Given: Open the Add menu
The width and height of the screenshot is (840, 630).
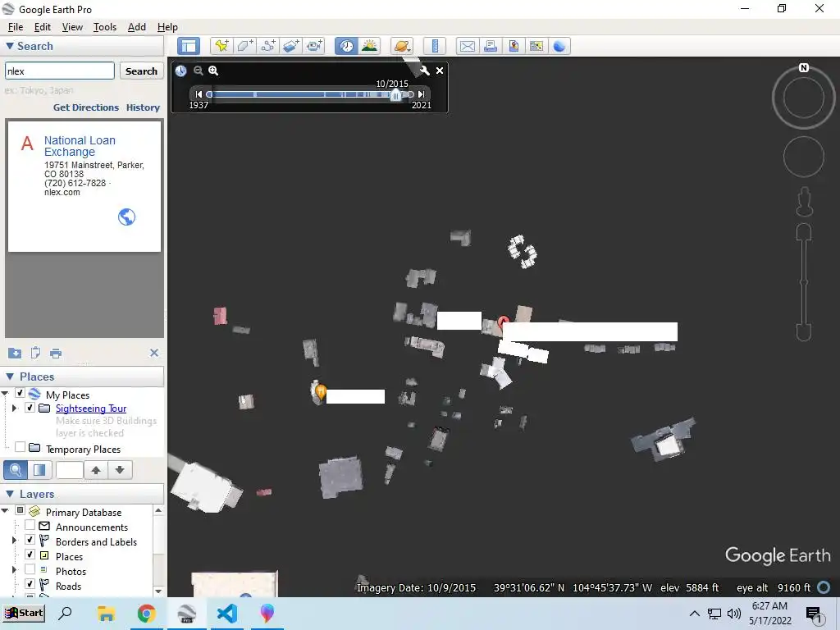Looking at the screenshot, I should [137, 27].
